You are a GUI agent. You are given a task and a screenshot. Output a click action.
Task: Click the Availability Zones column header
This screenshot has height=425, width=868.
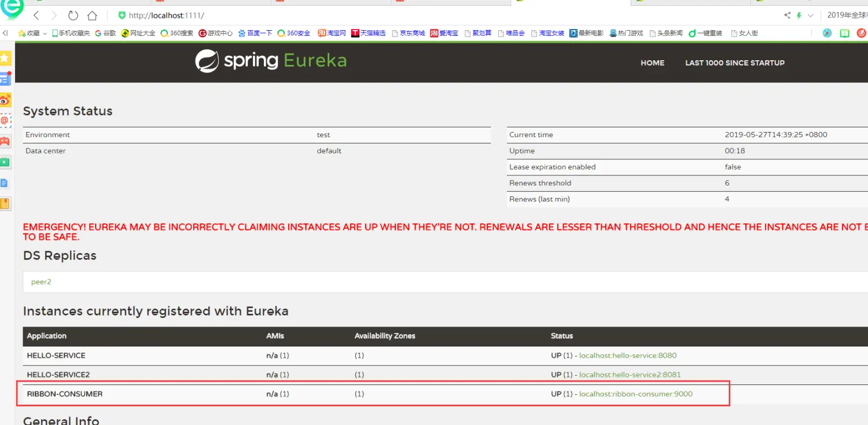point(385,336)
